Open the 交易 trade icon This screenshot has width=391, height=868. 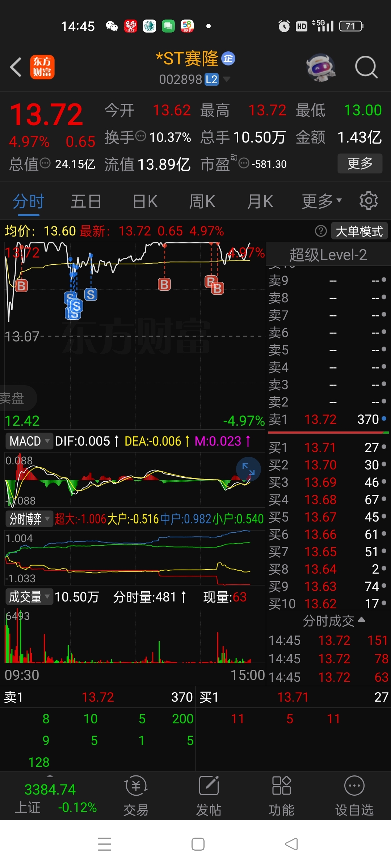[x=136, y=796]
